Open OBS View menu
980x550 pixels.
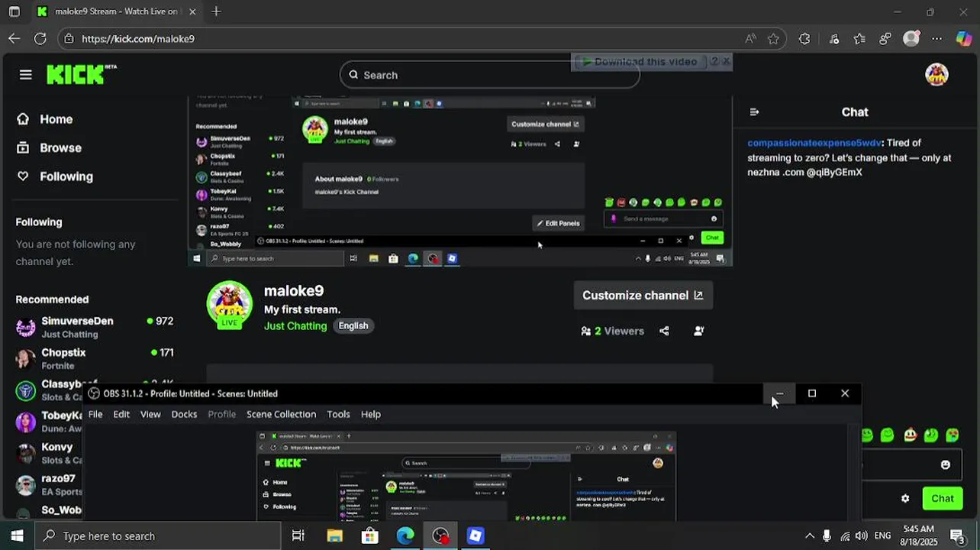point(150,414)
